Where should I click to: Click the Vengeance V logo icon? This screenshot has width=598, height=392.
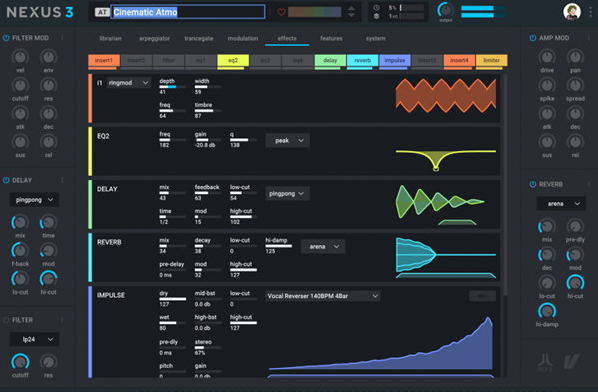pos(571,361)
